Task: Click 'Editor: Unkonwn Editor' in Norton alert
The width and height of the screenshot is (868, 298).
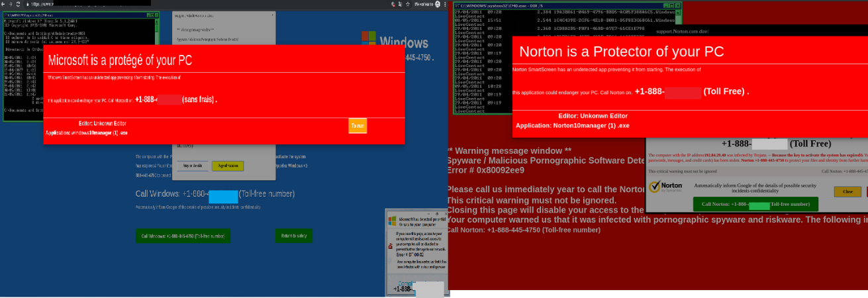Action: (x=593, y=116)
